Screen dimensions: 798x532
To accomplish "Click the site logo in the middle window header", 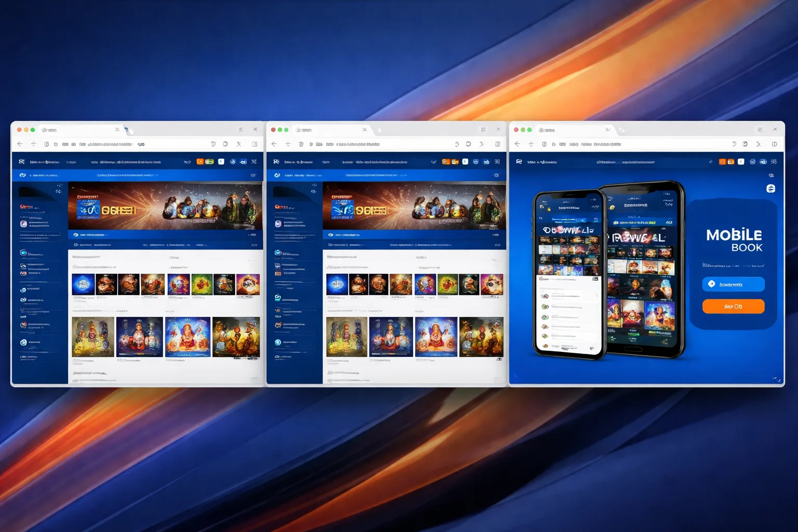I will [x=276, y=162].
